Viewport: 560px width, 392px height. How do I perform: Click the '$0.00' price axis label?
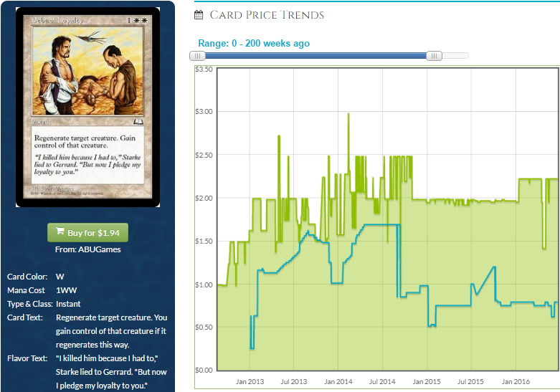204,371
